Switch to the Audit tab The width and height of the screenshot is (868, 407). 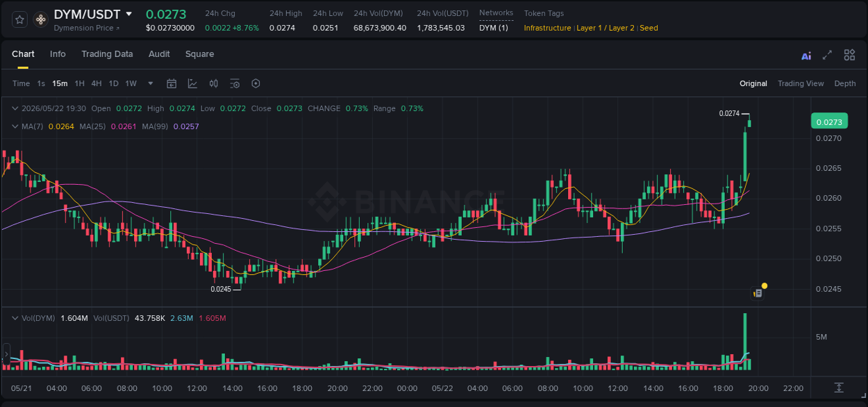click(159, 54)
